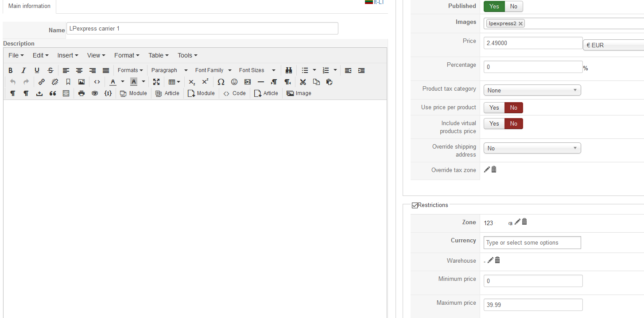
Task: Edit the Zone restriction with pencil
Action: coord(517,222)
